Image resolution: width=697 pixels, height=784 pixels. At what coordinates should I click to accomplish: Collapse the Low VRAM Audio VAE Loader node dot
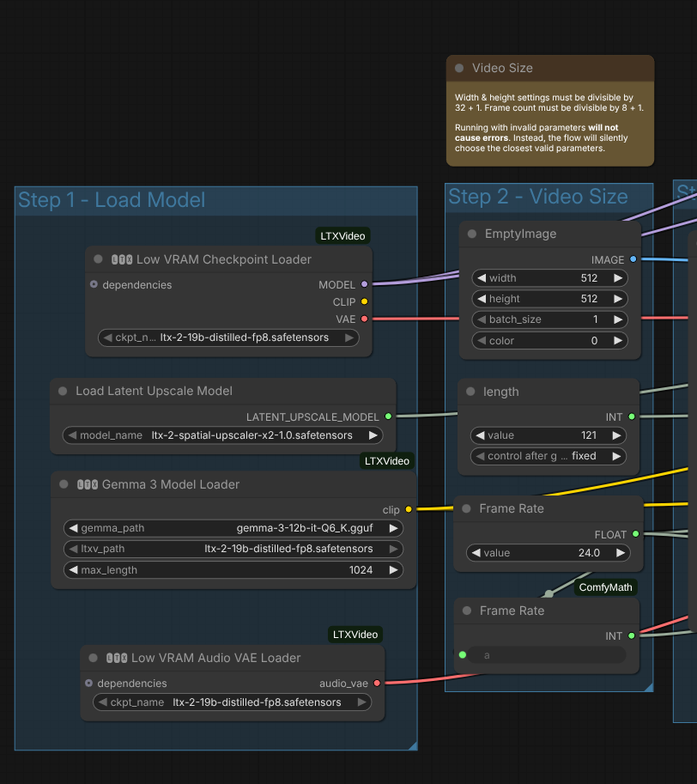tap(93, 658)
